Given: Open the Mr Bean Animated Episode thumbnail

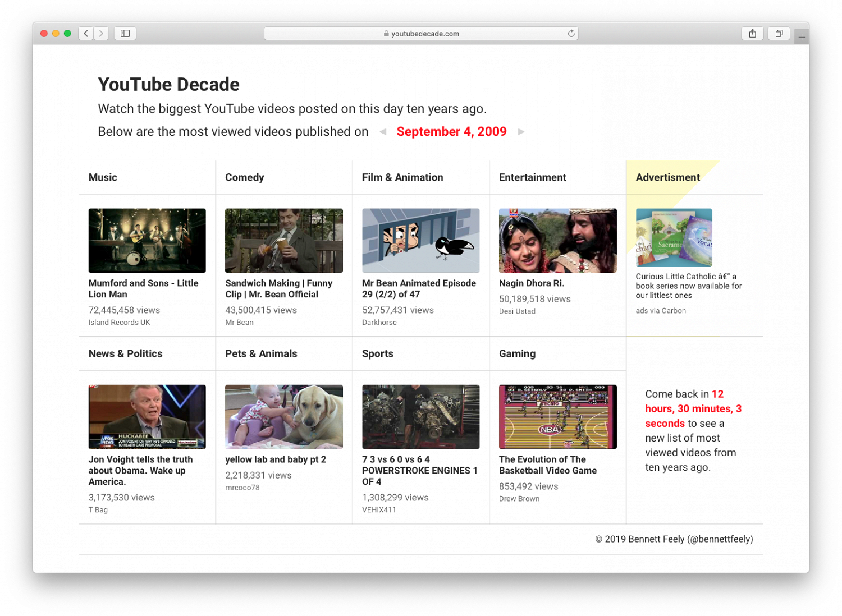Looking at the screenshot, I should tap(421, 241).
